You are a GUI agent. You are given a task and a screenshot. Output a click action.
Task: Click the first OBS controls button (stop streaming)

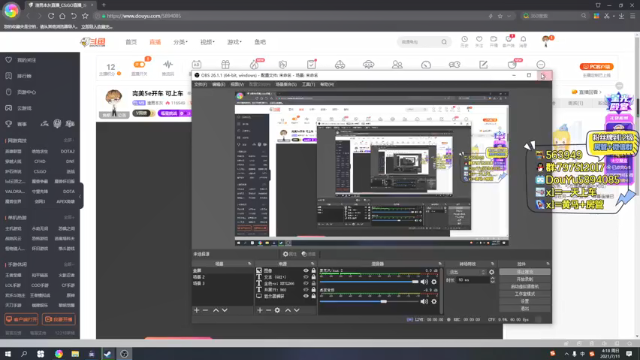[x=524, y=272]
